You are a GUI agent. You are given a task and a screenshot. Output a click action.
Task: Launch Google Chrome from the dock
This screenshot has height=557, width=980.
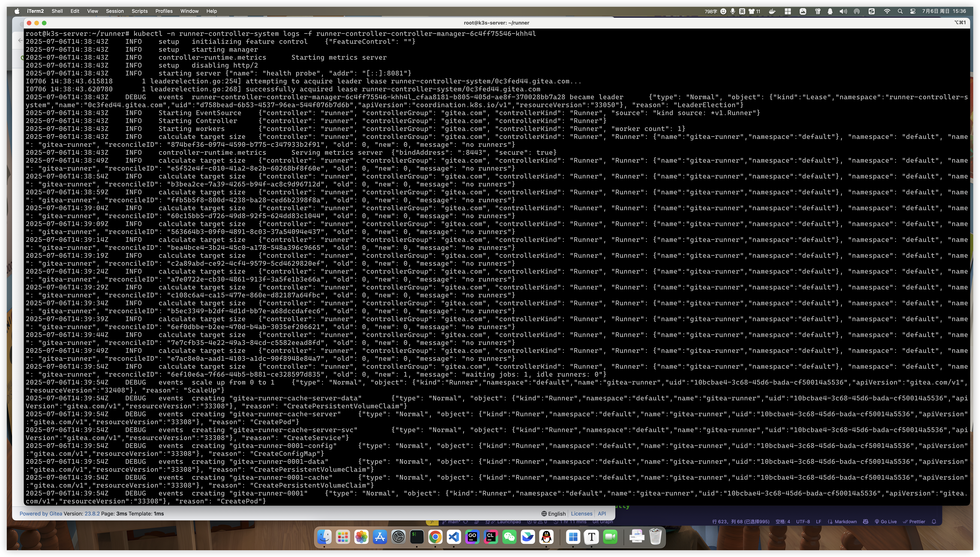click(x=435, y=537)
